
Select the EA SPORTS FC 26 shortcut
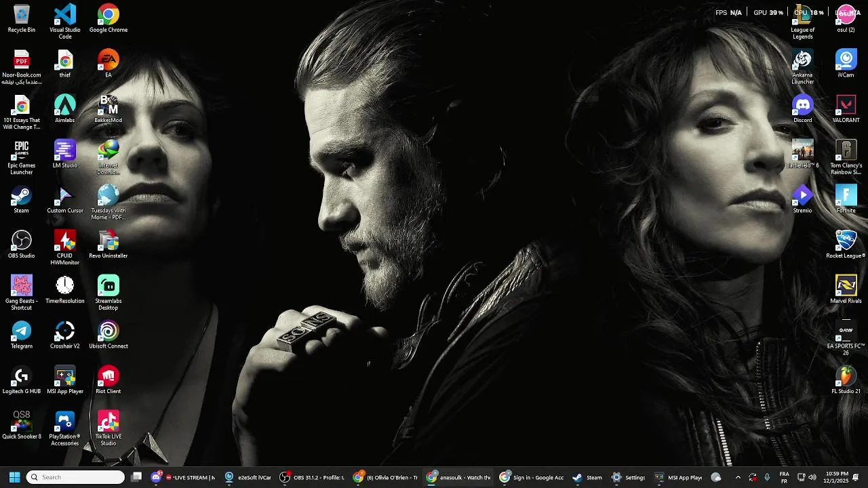[846, 338]
